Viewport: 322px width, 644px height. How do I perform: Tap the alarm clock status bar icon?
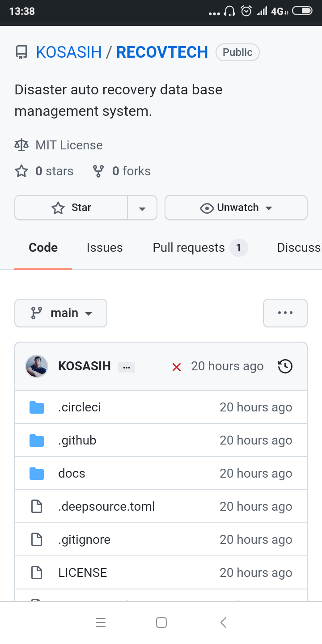246,11
